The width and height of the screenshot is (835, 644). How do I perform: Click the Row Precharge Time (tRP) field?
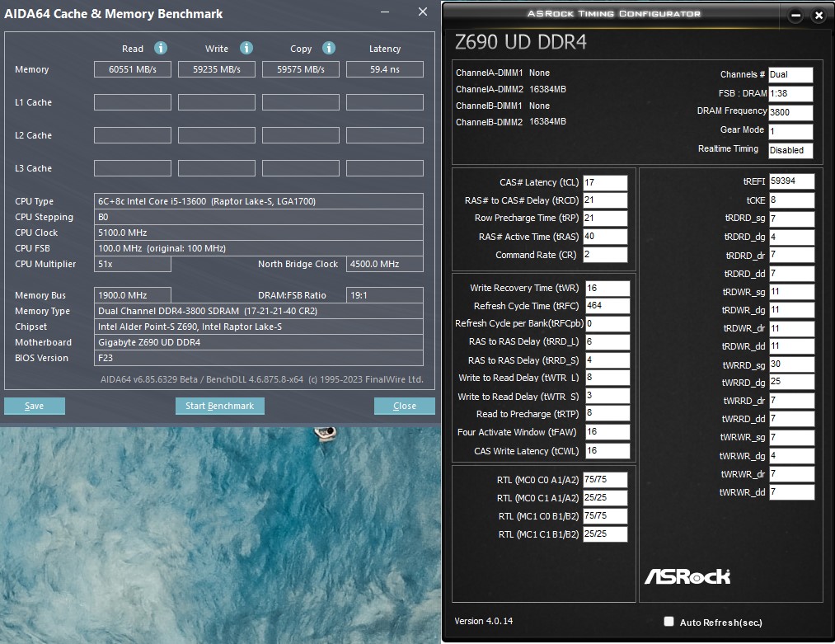(x=606, y=219)
